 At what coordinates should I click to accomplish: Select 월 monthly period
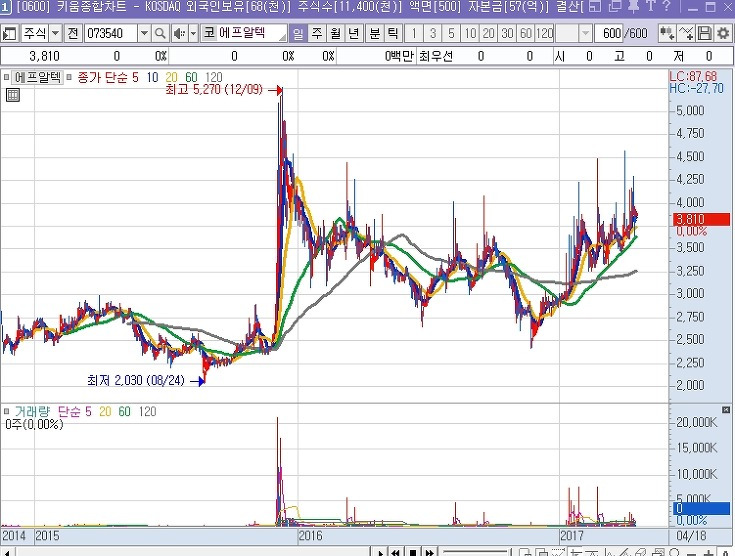click(x=336, y=33)
